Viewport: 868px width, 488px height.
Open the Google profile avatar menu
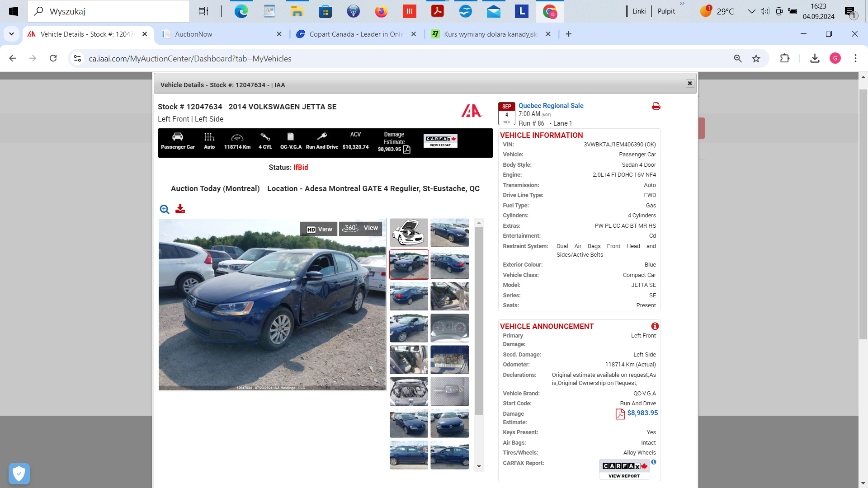(x=835, y=58)
